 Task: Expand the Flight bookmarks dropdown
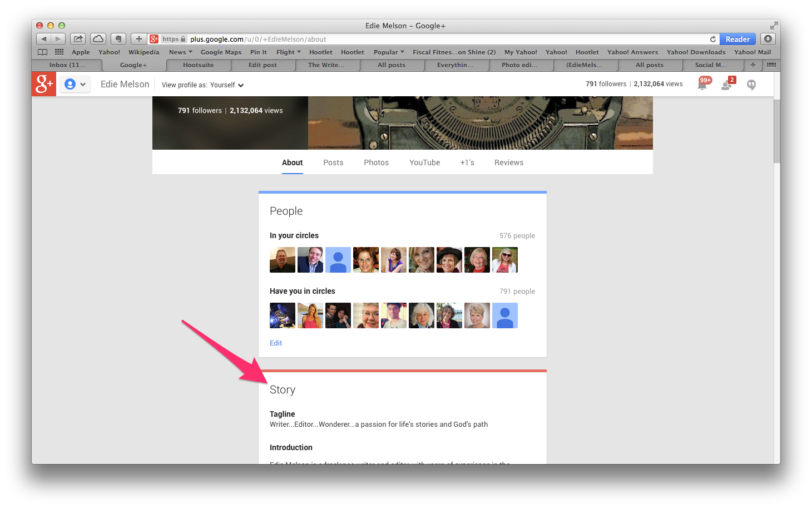pos(289,52)
